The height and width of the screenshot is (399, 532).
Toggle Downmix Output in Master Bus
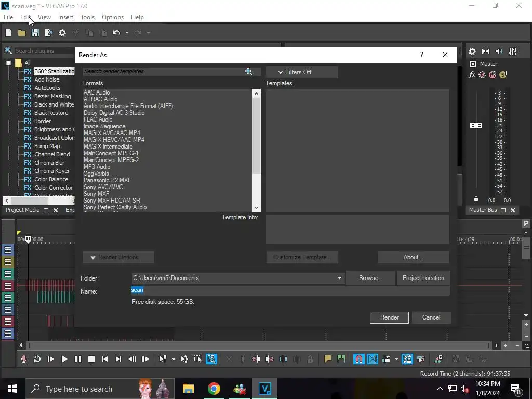(486, 51)
